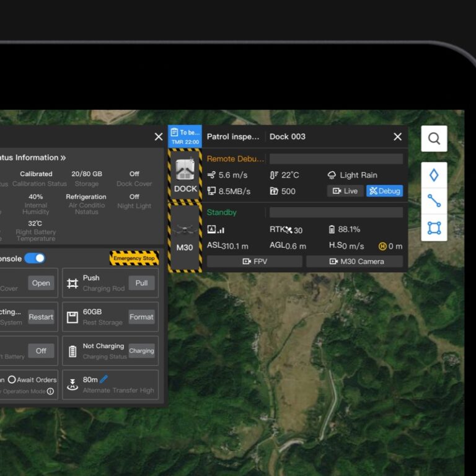Click the Restart system button
Image resolution: width=476 pixels, height=476 pixels.
tap(41, 317)
